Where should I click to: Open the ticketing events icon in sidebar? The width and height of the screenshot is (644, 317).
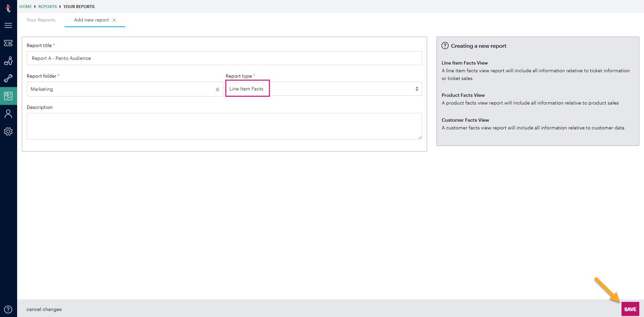8,43
